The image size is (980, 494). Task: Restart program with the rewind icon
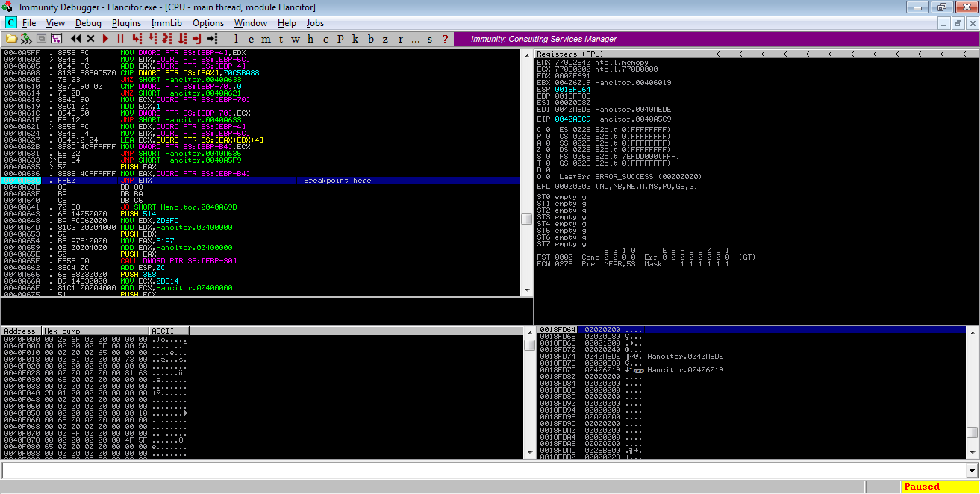click(76, 38)
